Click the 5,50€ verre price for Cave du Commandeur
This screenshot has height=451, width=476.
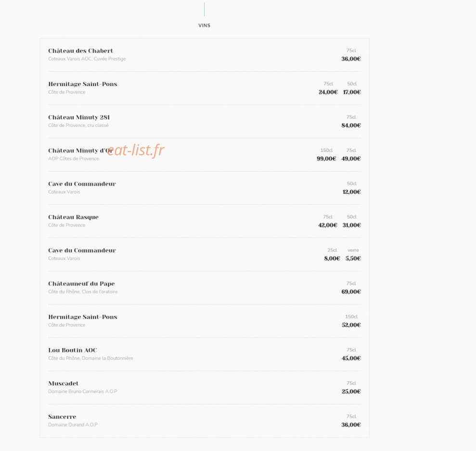pos(353,258)
